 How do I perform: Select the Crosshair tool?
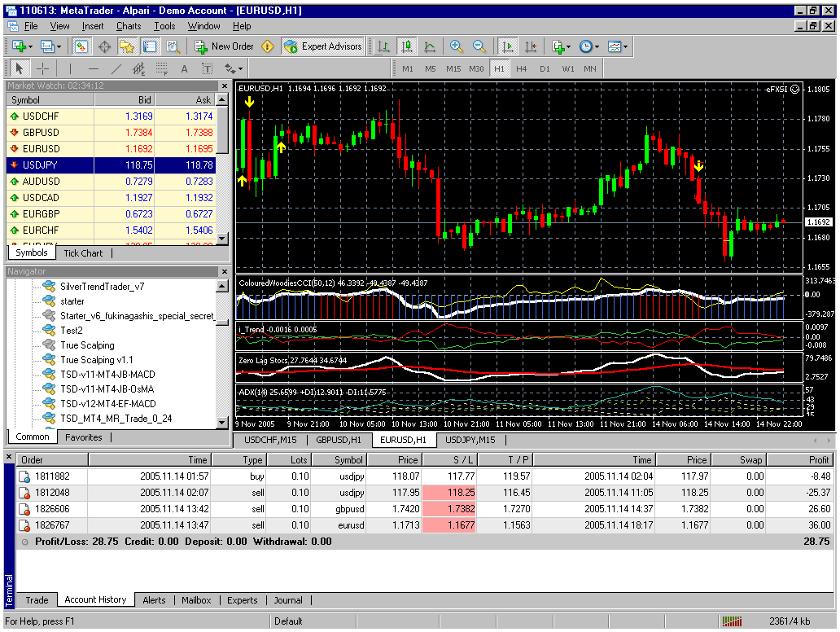pyautogui.click(x=42, y=68)
